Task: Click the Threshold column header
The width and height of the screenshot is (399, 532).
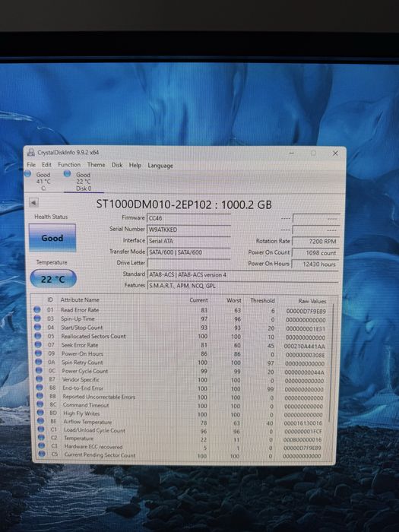Action: point(262,301)
